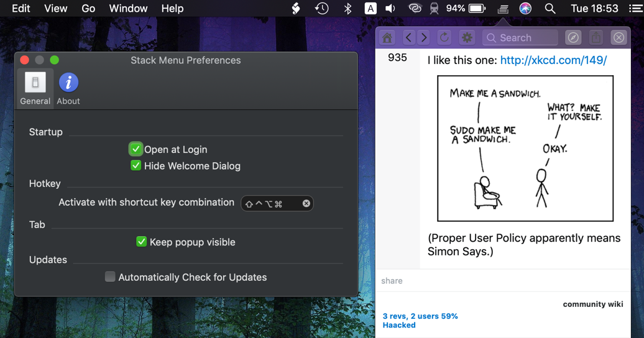The width and height of the screenshot is (644, 338).
Task: Click the input source A icon
Action: 370,8
